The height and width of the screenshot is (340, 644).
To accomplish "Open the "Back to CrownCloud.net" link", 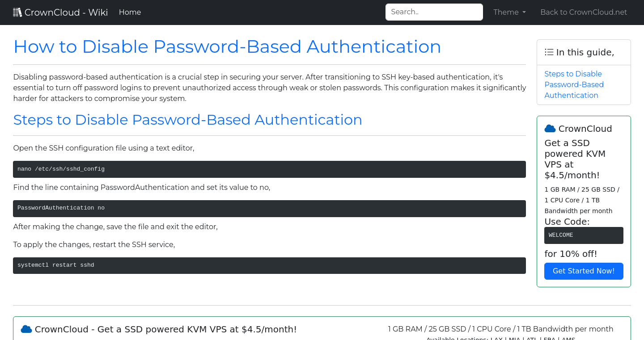I will [x=584, y=12].
